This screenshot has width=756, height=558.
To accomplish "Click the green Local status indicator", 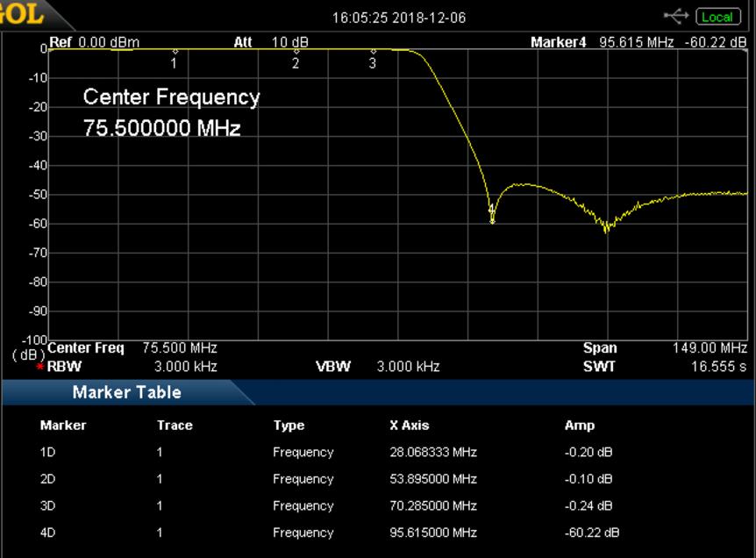I will 716,17.
